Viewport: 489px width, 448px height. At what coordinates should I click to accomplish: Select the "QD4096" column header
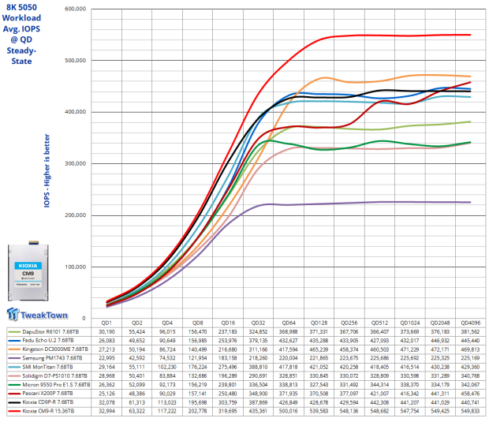tap(471, 323)
